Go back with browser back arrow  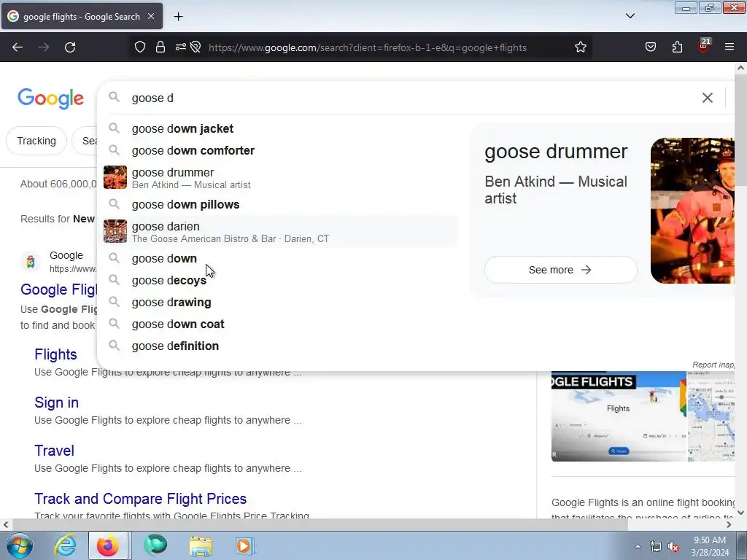tap(18, 47)
